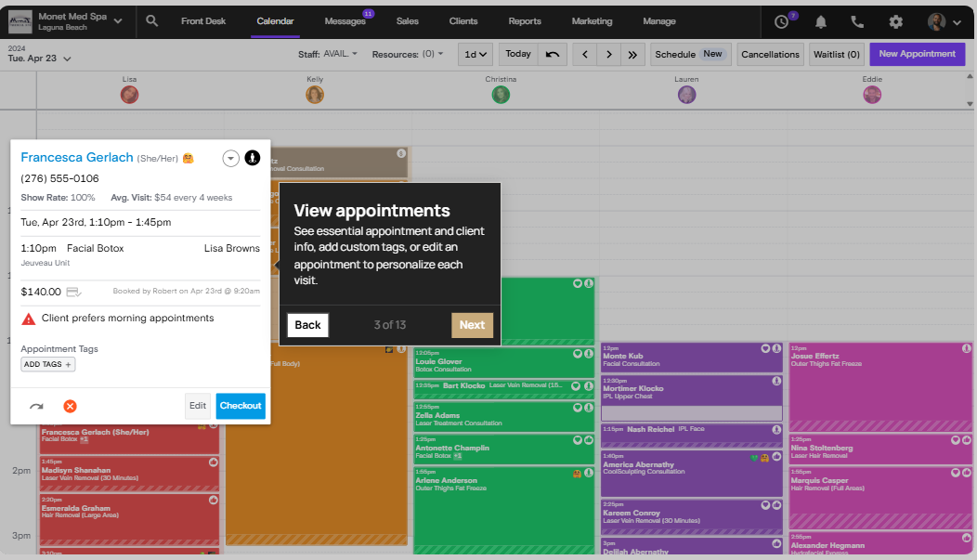Open the Staff AVAIL. filter dropdown

coord(328,54)
